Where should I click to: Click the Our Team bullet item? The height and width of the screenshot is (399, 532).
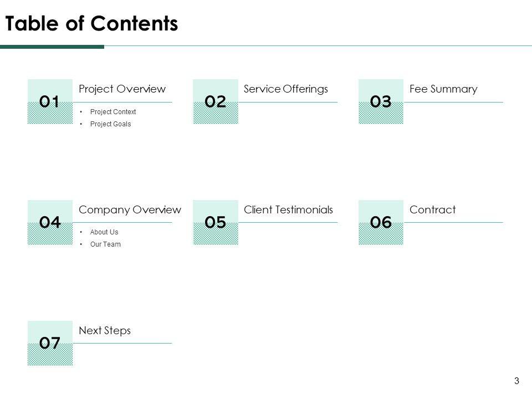click(105, 244)
